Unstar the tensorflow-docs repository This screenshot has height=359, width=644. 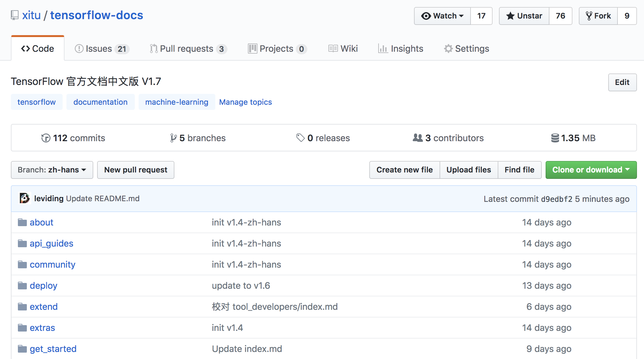[x=524, y=16]
